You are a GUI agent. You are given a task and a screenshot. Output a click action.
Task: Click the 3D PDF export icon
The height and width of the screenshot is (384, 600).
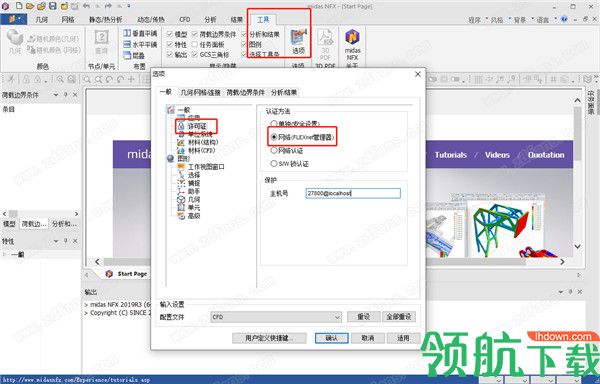click(325, 43)
